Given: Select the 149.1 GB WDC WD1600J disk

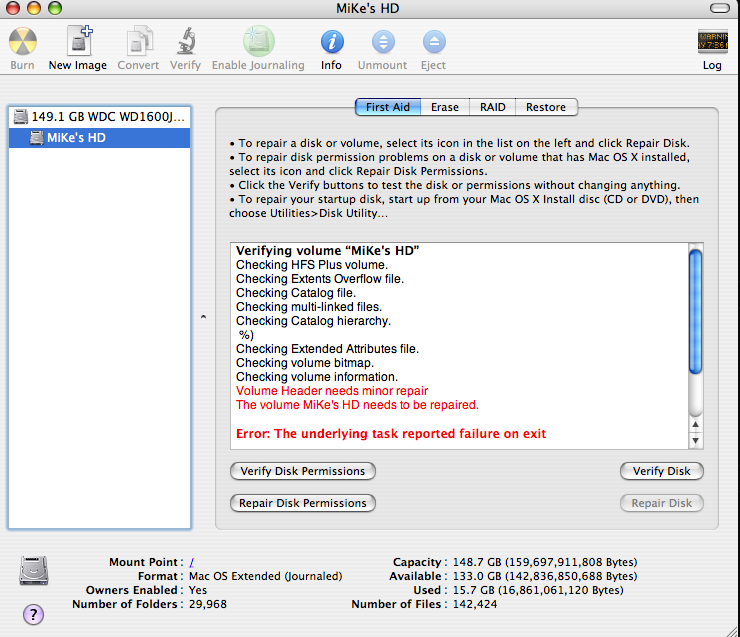Looking at the screenshot, I should pos(100,117).
